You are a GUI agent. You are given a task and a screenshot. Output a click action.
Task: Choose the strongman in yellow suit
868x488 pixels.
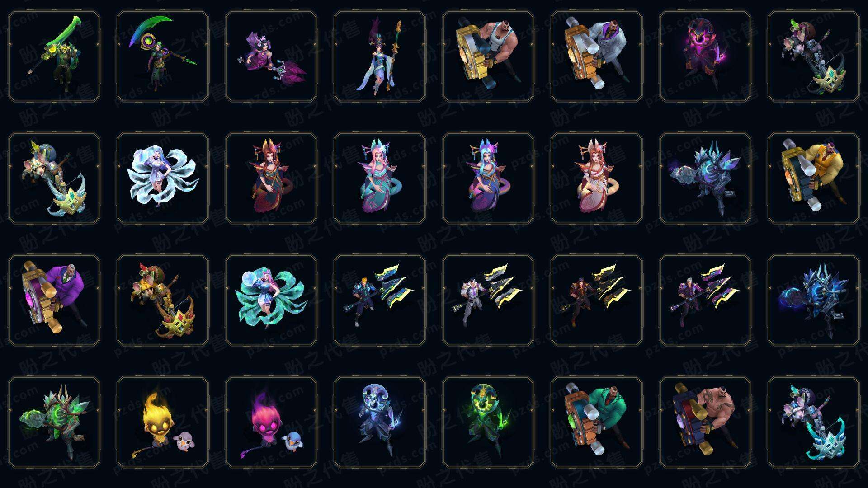click(814, 178)
